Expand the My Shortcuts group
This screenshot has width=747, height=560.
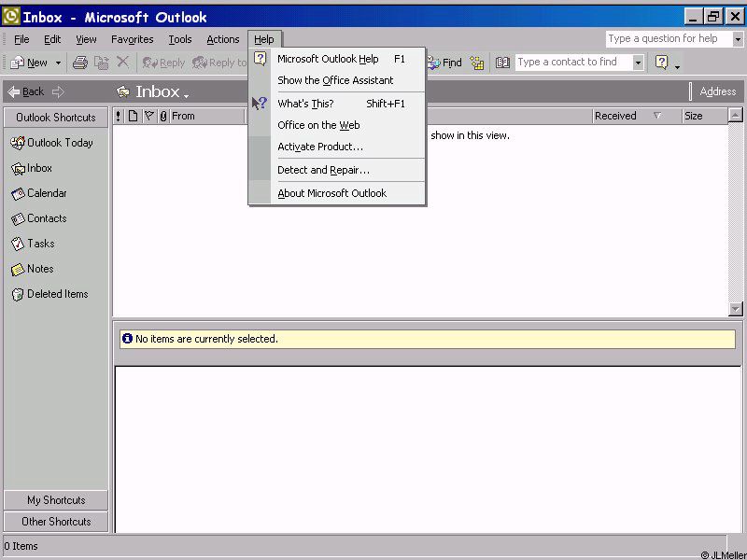pos(56,500)
